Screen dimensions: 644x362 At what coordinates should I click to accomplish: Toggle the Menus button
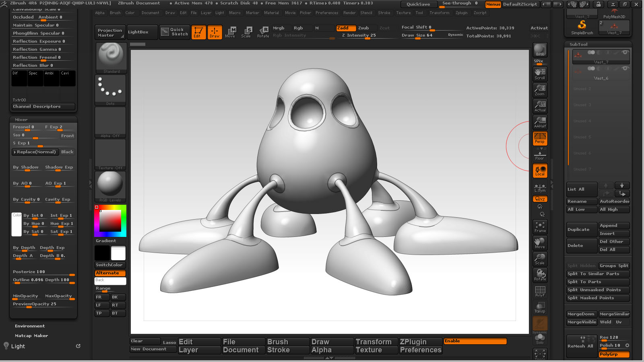point(493,4)
